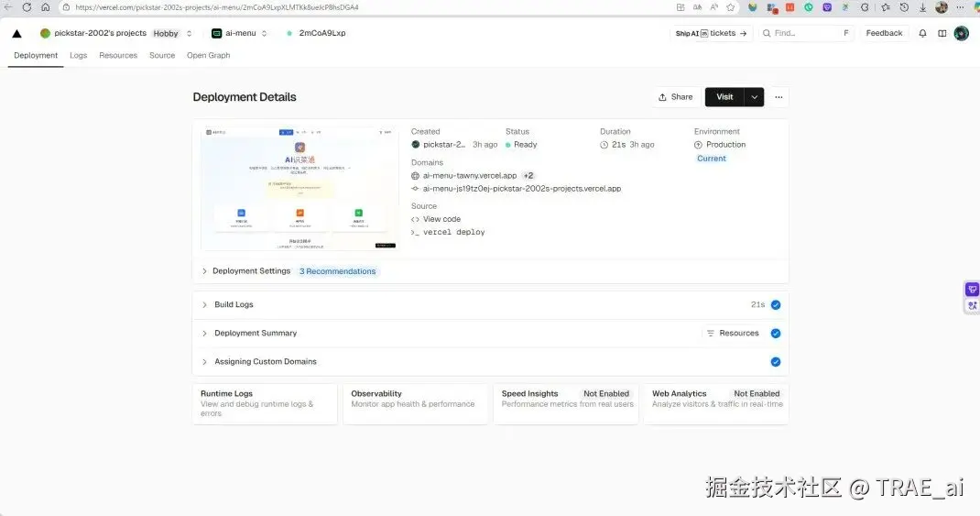Click the ai-menu project icon
Viewport: 980px width, 516px height.
point(216,33)
